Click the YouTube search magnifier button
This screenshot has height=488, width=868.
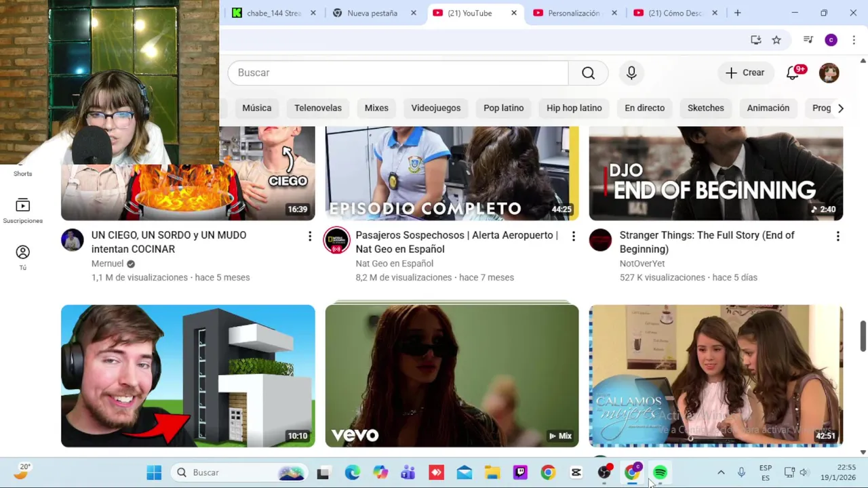point(588,73)
